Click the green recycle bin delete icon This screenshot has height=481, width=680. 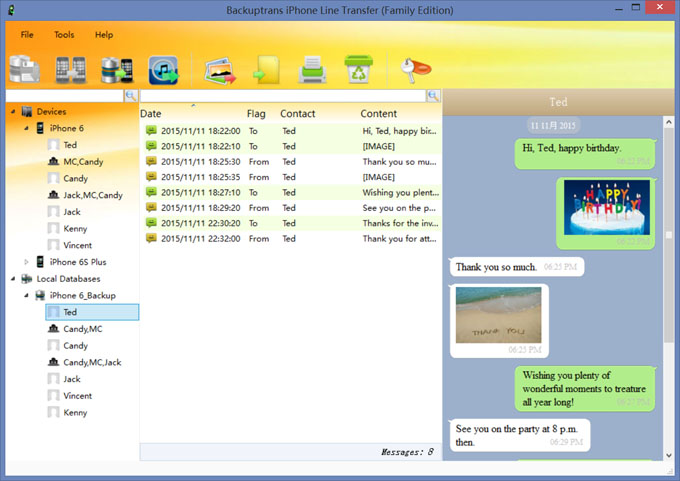point(358,69)
